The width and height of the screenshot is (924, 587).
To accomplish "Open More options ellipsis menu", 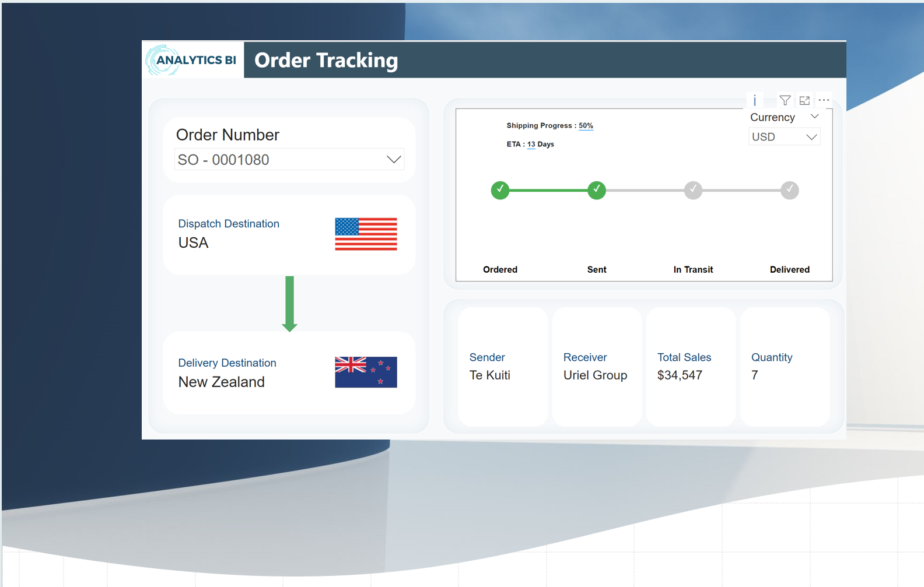I will [824, 100].
